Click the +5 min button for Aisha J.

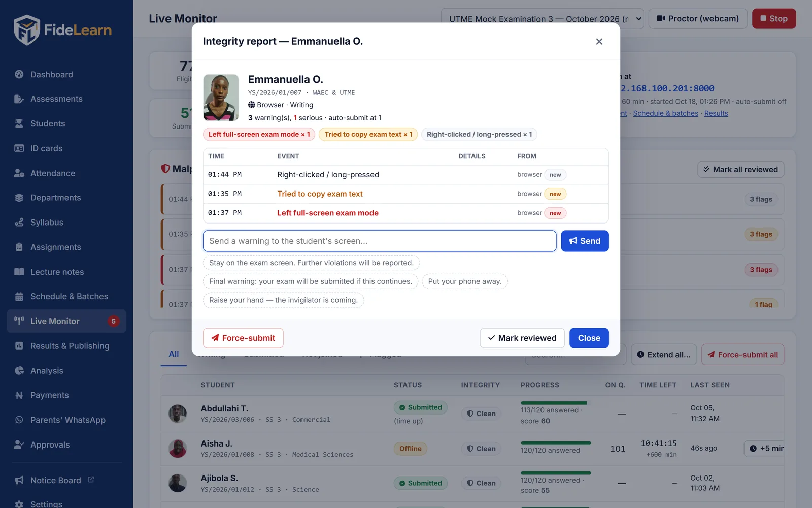pos(765,449)
